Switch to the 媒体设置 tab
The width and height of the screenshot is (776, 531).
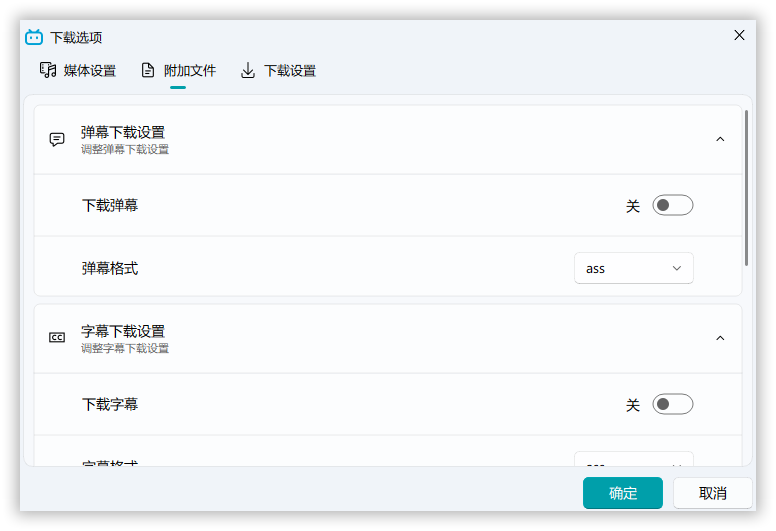click(89, 71)
